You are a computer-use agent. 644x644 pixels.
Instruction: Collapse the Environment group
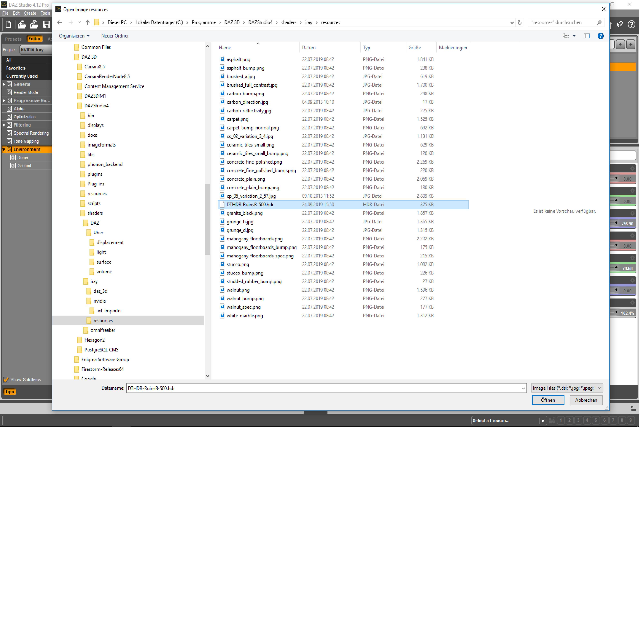[x=4, y=150]
